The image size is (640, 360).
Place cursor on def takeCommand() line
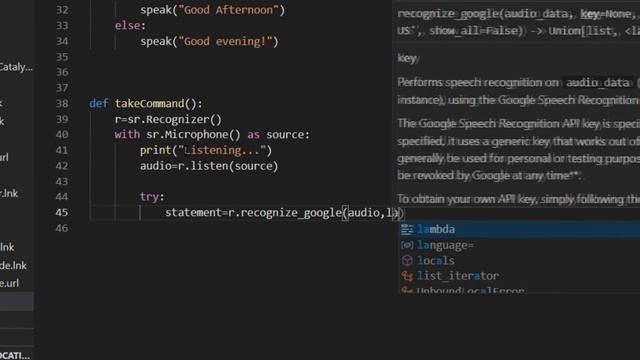point(146,104)
